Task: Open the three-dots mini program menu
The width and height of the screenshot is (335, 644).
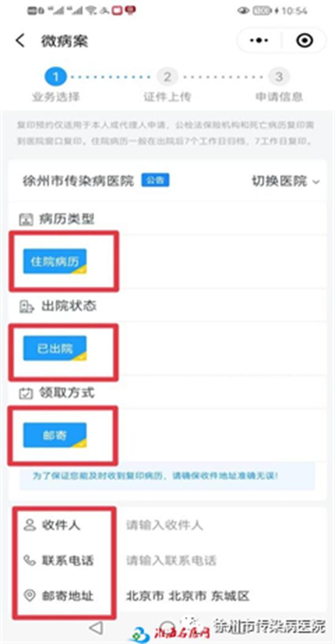Action: pos(259,40)
